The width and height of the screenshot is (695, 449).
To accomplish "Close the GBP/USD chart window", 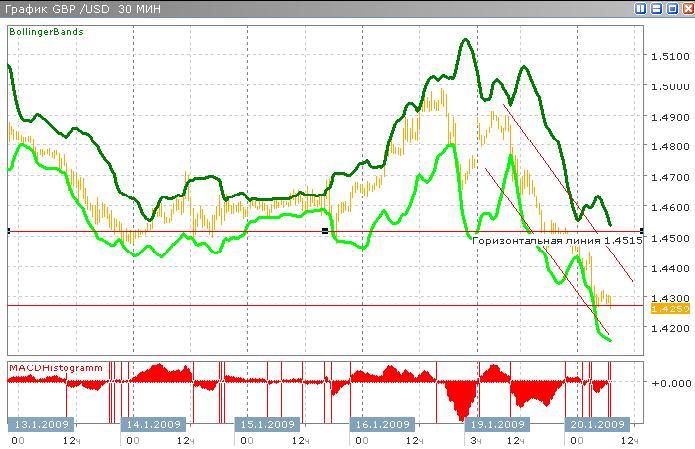I will [686, 8].
